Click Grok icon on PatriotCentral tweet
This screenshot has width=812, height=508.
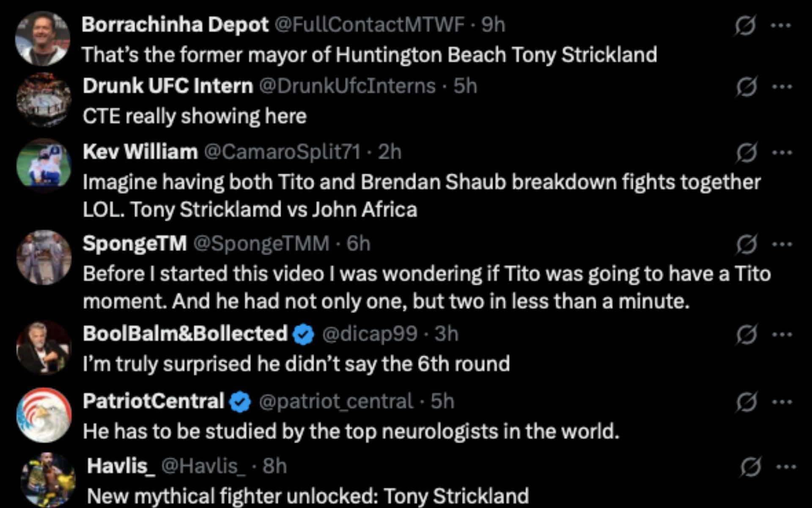click(x=746, y=402)
